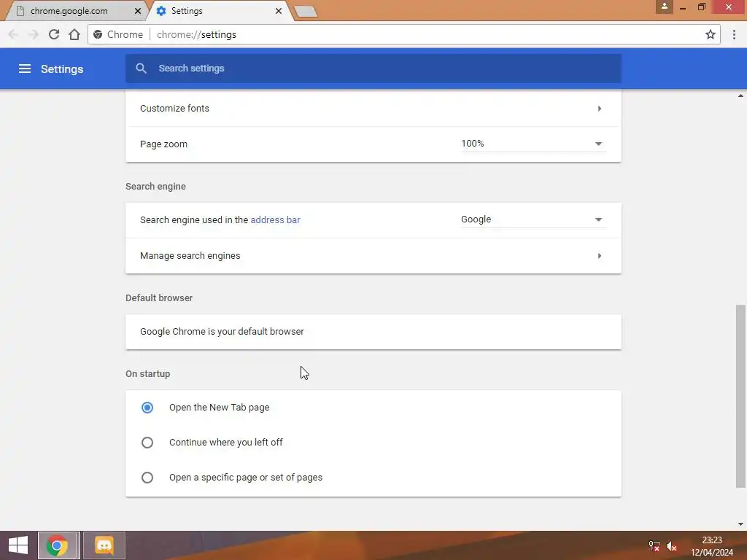Click the Manage search engines row label
The image size is (747, 560).
click(x=190, y=256)
